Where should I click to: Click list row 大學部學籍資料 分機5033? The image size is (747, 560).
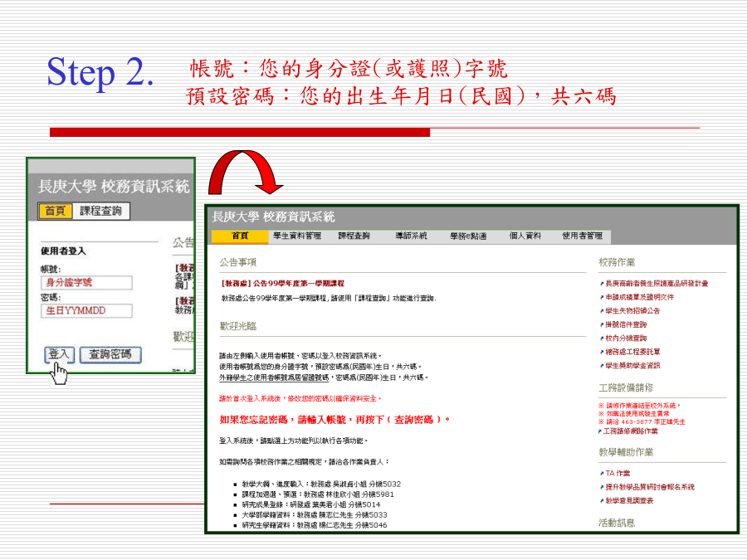[315, 515]
